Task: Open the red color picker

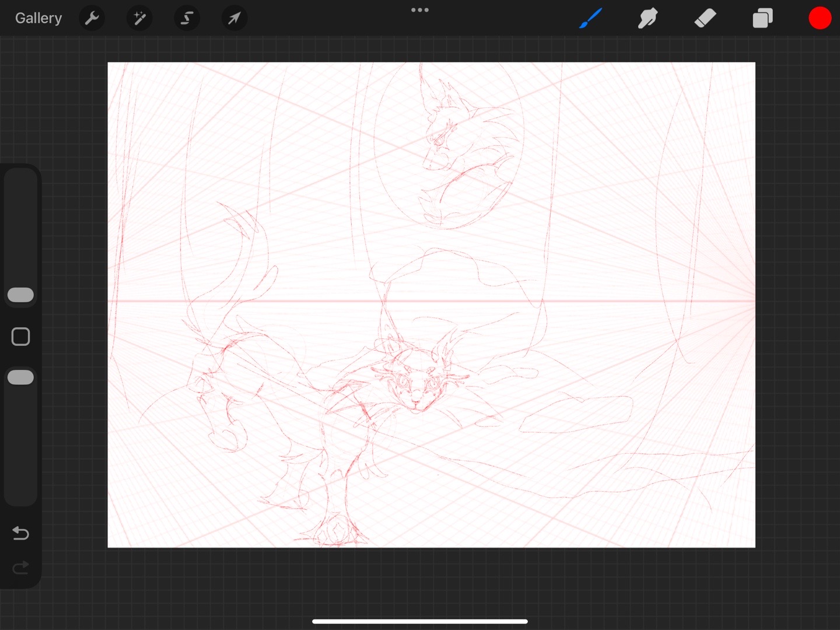Action: [820, 18]
